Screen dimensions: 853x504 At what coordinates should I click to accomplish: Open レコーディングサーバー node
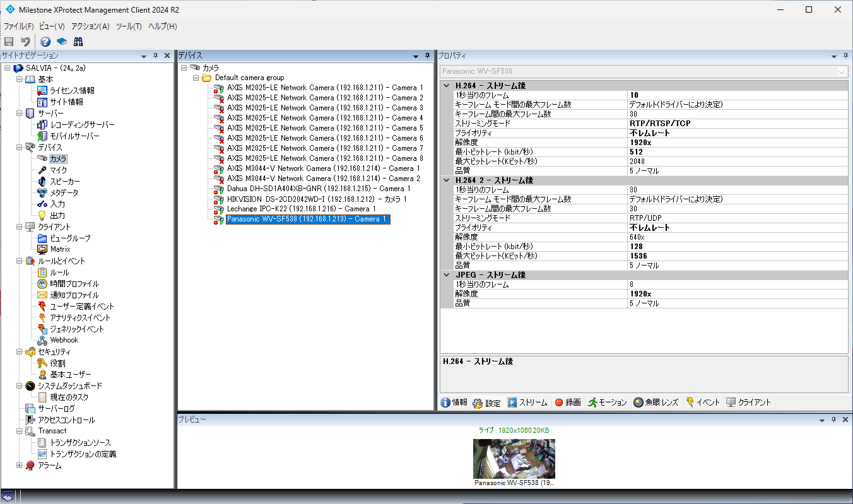82,125
